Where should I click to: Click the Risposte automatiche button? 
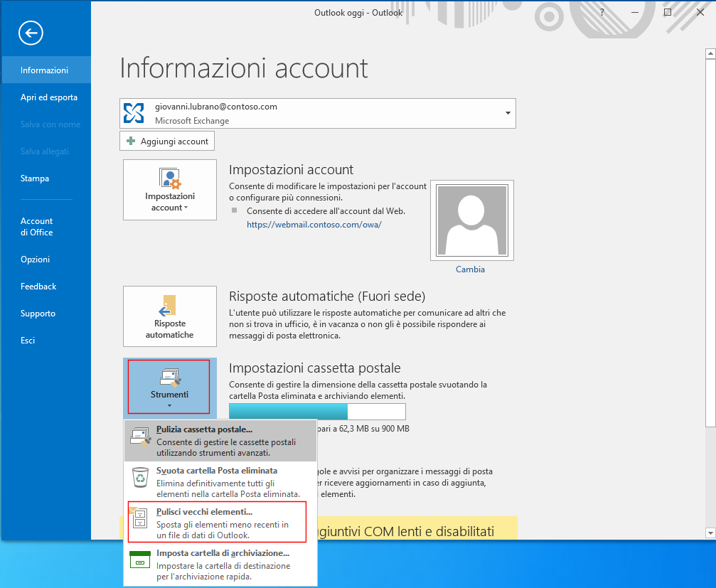coord(170,316)
